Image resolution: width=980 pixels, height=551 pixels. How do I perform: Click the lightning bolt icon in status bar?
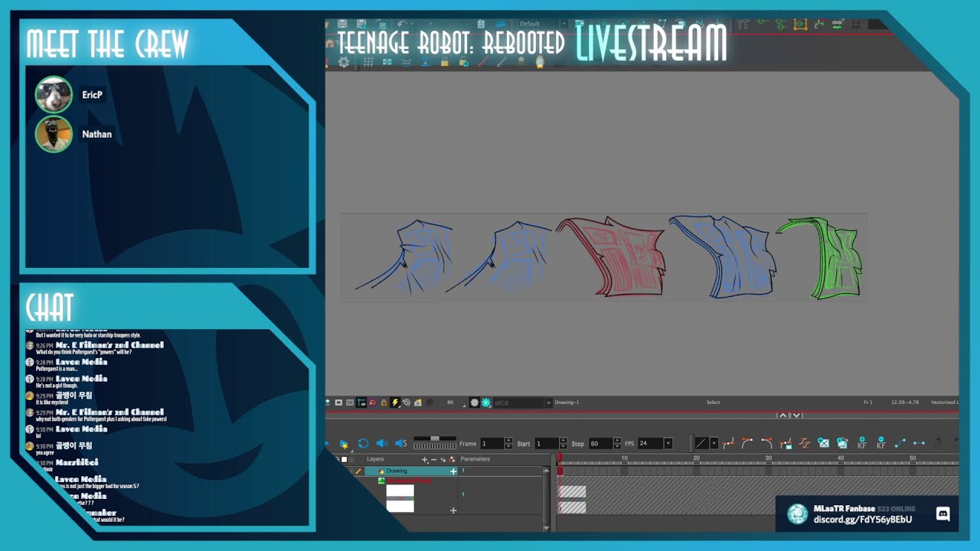point(395,403)
